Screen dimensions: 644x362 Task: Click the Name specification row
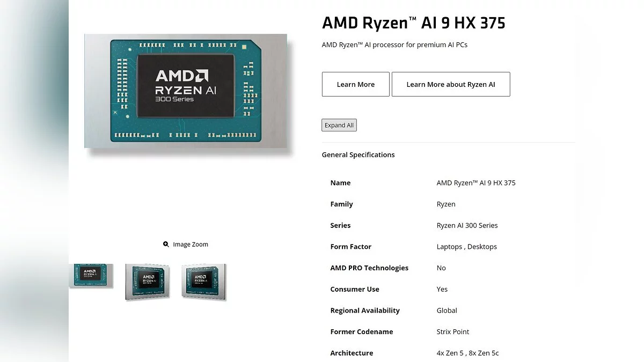point(448,183)
